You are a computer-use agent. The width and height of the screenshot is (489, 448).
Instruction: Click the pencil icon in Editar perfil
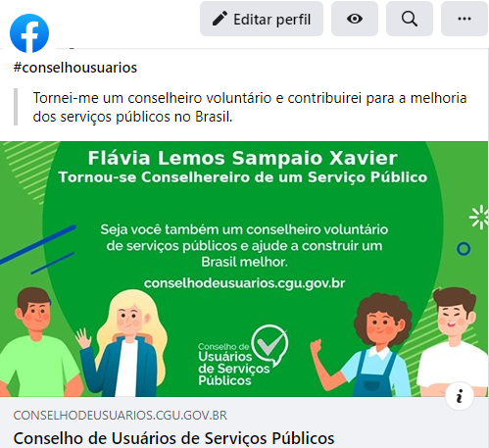click(220, 19)
